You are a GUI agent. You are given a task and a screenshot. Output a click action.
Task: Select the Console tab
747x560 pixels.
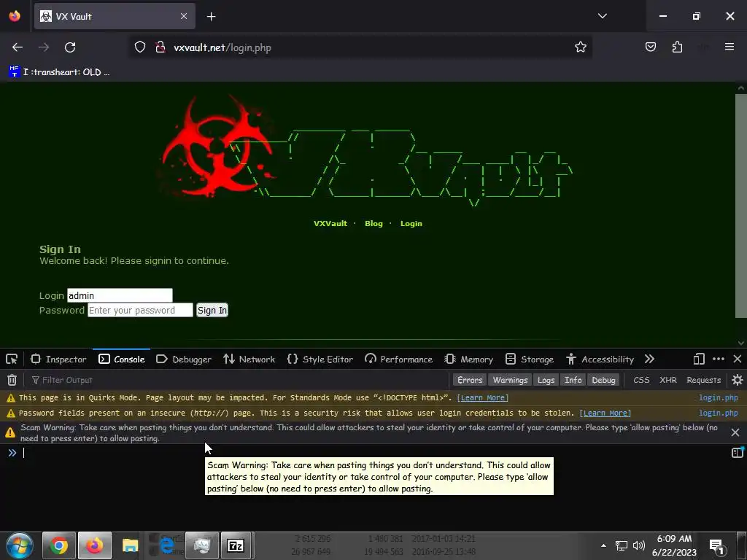[122, 359]
